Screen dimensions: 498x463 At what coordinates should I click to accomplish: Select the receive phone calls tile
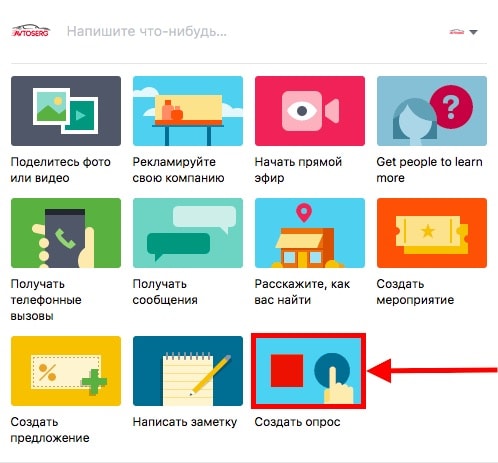(x=66, y=233)
